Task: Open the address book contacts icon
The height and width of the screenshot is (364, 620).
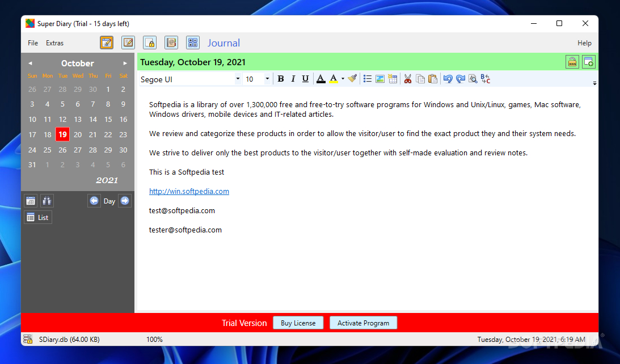Action: 171,43
